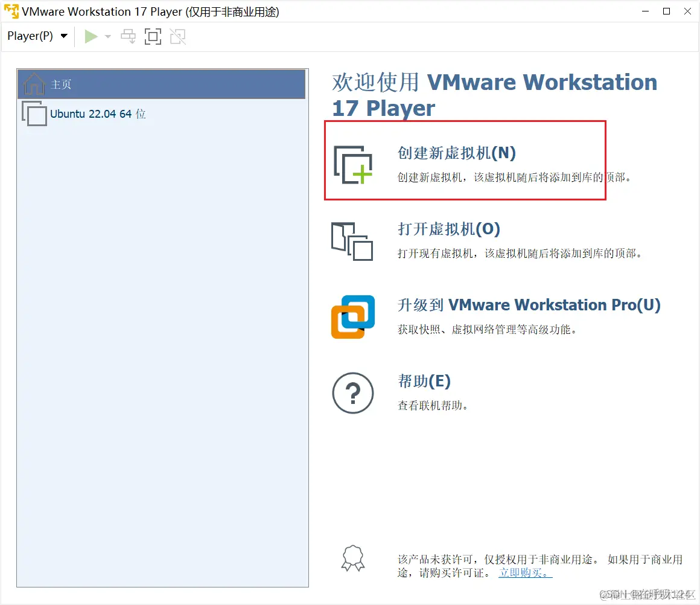Viewport: 700px width, 605px height.
Task: Click description 创建新虚拟机，该虚拟机随后将添加到库的顶部
Action: click(x=514, y=178)
